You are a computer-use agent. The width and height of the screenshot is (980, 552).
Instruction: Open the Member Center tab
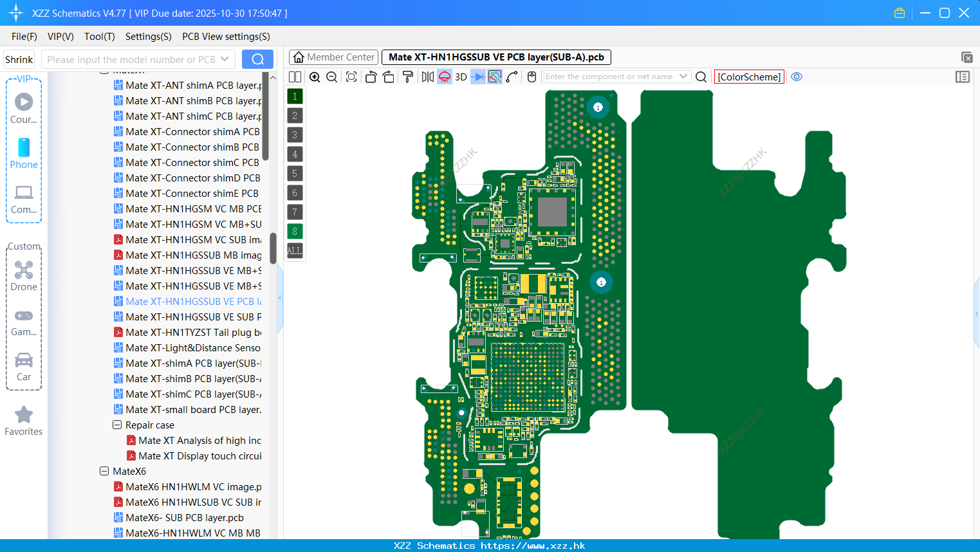pyautogui.click(x=334, y=57)
